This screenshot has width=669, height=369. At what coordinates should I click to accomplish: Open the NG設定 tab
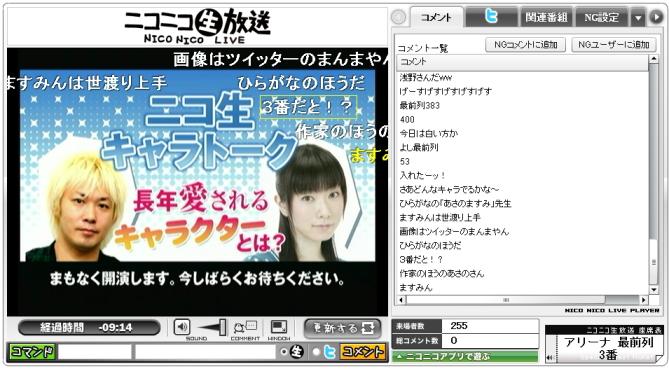click(602, 17)
